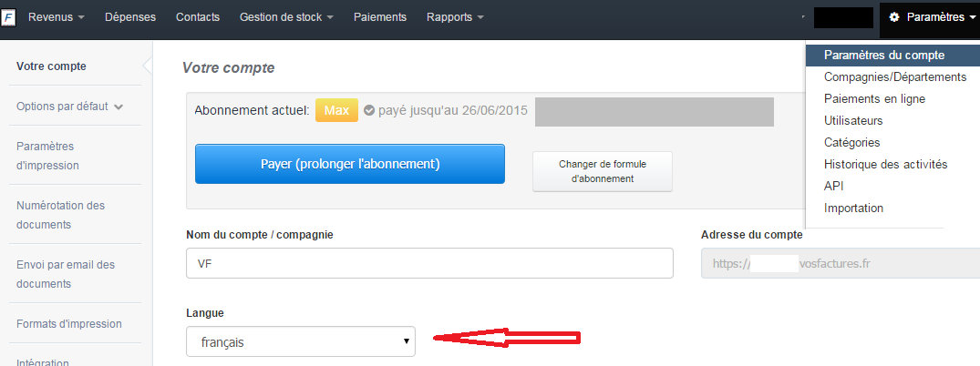Select Votre compte in the sidebar
Screen dimensions: 980x366
point(51,66)
